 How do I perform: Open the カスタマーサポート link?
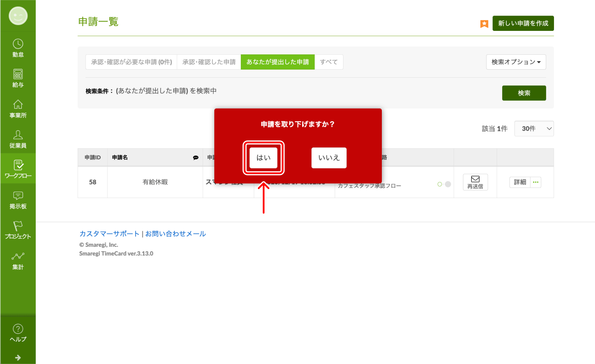(x=109, y=234)
